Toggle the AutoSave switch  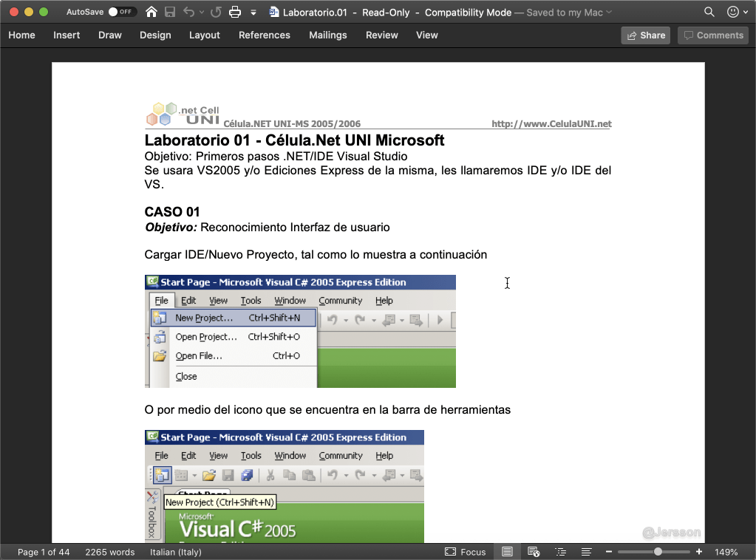122,12
